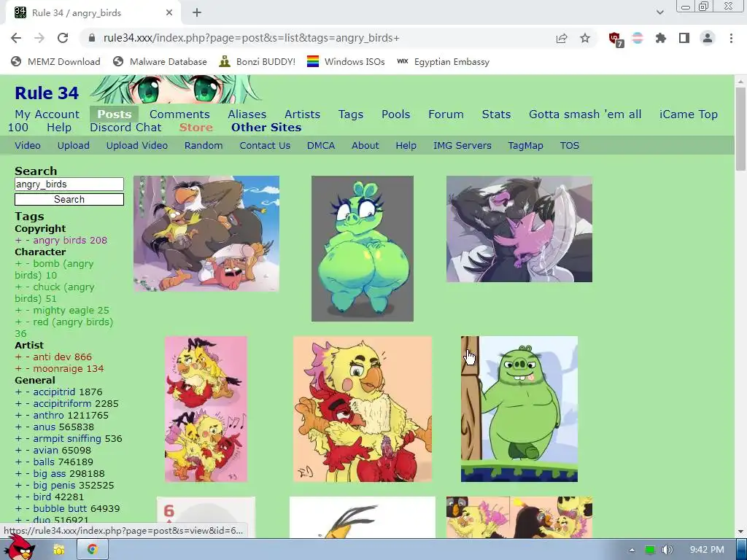Open the Windows ISOs bookmark

(x=346, y=62)
